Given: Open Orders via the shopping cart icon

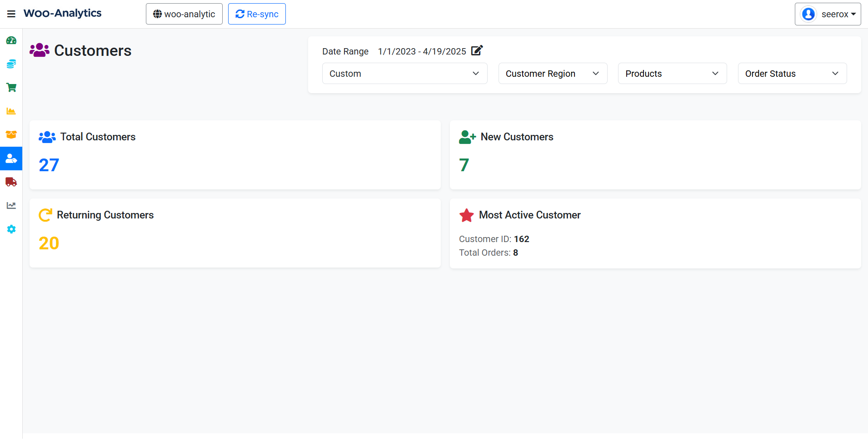Looking at the screenshot, I should tap(11, 87).
